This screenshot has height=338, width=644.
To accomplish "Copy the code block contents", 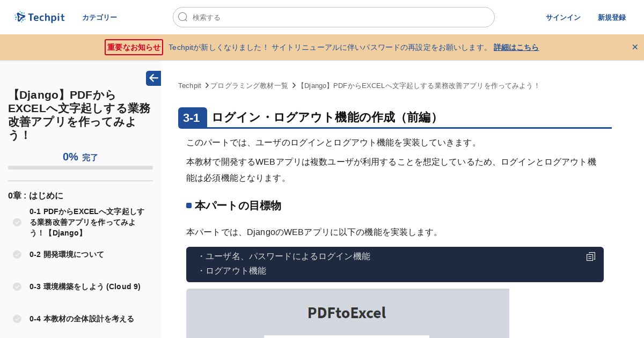I will click(591, 257).
